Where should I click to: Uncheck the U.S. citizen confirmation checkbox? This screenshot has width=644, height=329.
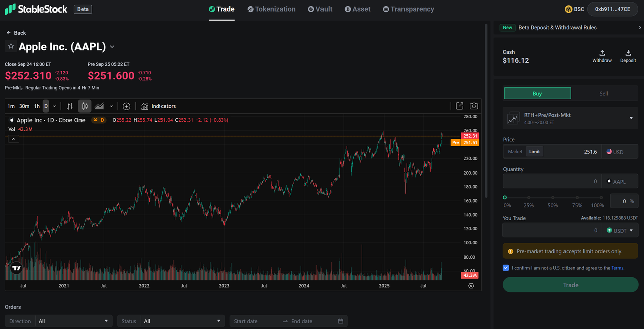pyautogui.click(x=506, y=268)
